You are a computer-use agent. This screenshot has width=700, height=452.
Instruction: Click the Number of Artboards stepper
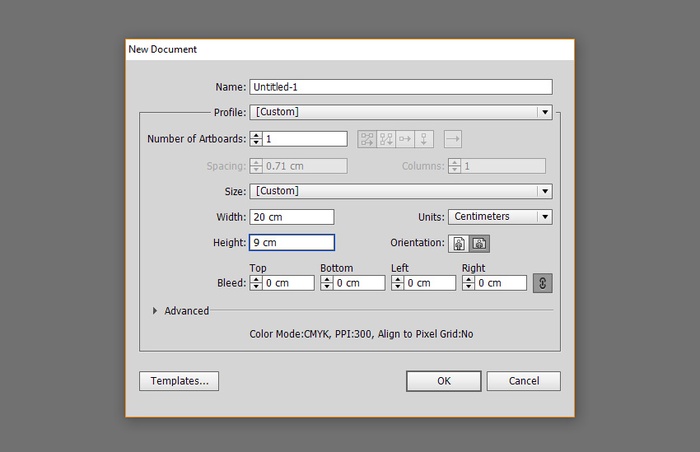(256, 139)
